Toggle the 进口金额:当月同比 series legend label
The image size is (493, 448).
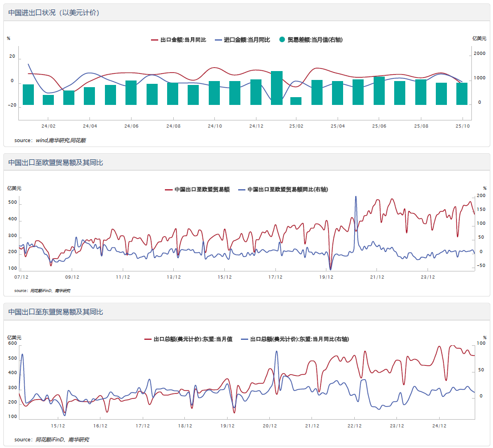(247, 40)
